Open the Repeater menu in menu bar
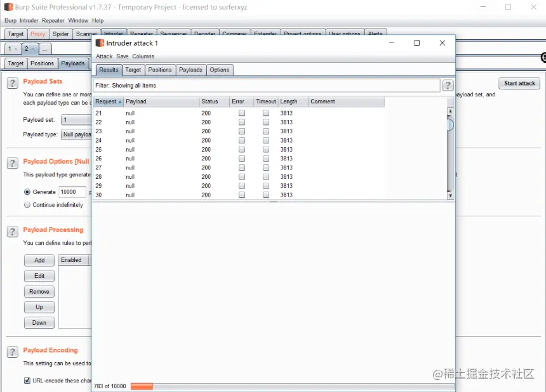 (53, 20)
